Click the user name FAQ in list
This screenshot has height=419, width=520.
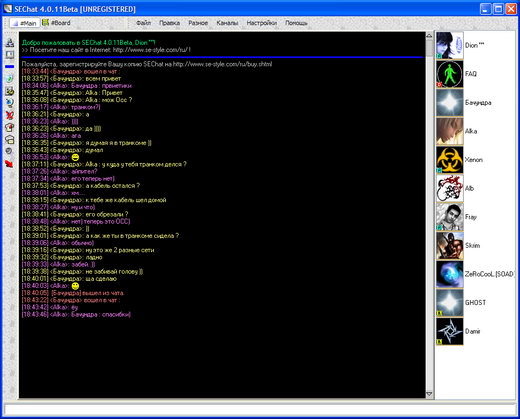click(471, 74)
